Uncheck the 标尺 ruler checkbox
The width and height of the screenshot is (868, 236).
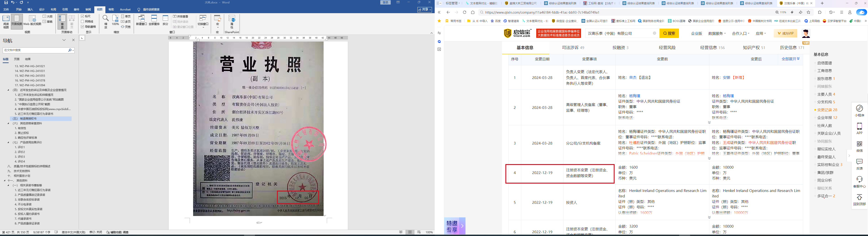point(82,16)
